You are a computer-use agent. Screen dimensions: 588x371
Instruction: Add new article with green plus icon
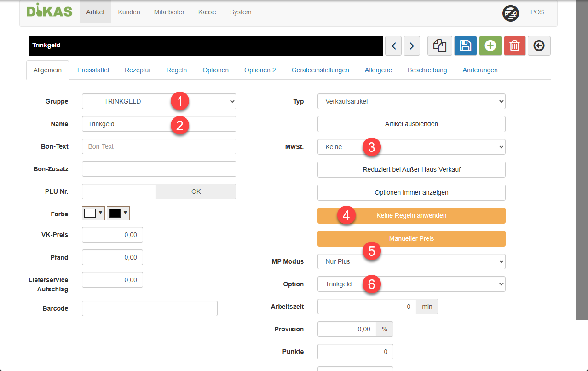[x=490, y=46]
